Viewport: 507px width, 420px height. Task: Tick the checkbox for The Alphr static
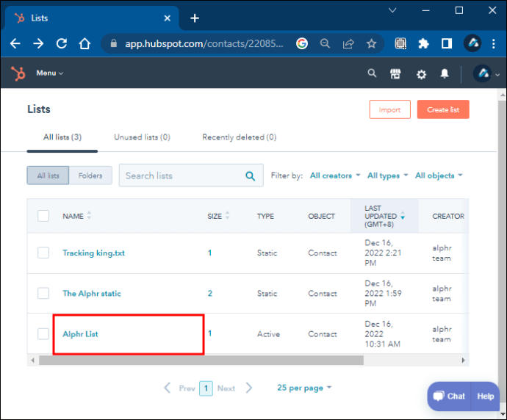43,293
